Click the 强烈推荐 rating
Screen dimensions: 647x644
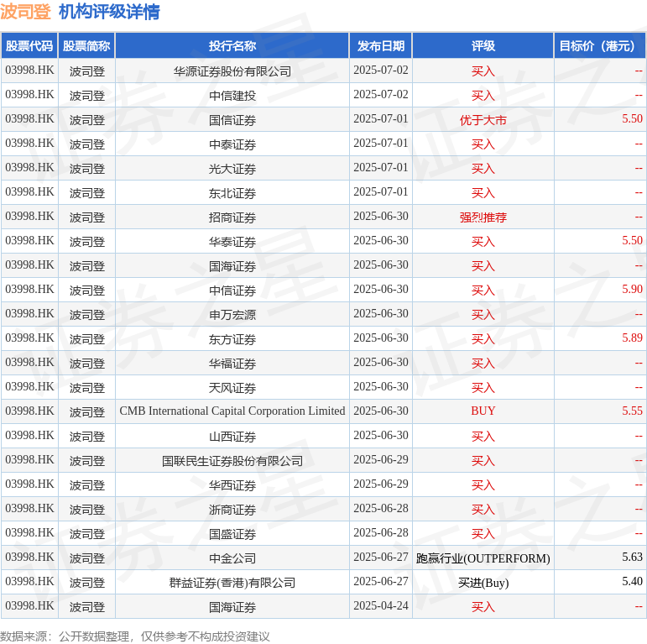(483, 217)
